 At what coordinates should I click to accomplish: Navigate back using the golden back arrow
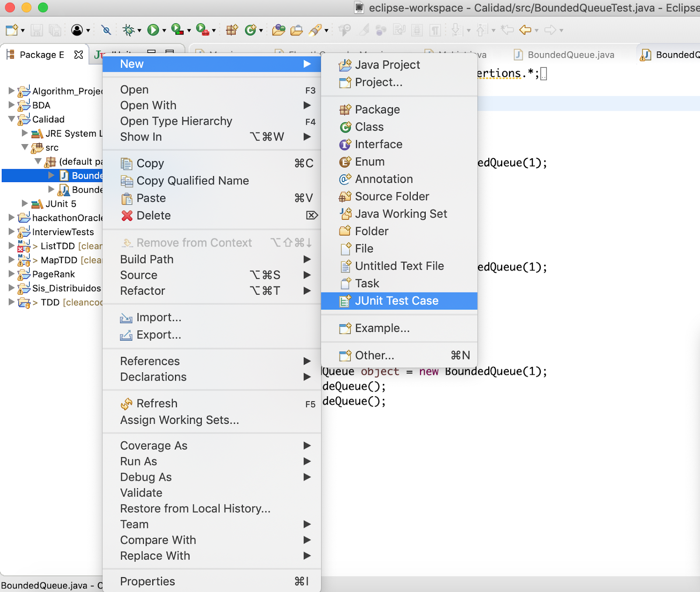[x=524, y=30]
